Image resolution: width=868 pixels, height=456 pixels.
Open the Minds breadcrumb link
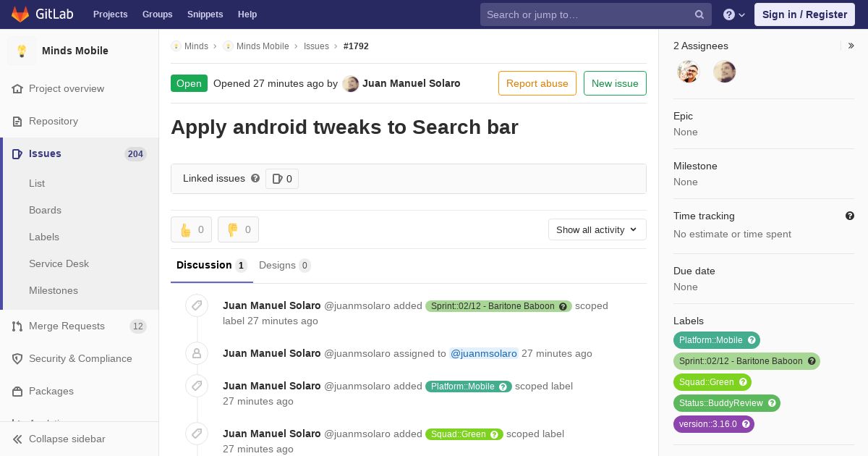click(196, 46)
